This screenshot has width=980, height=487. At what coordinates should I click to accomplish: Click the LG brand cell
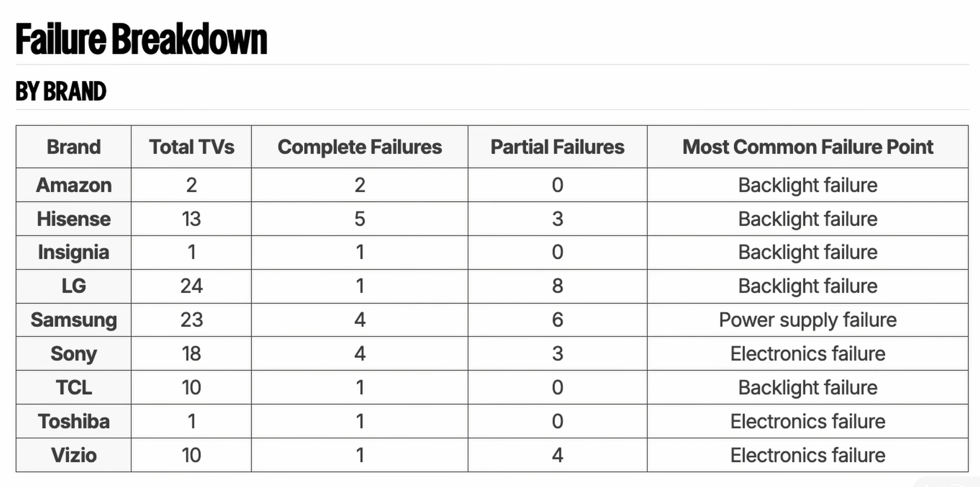coord(74,286)
